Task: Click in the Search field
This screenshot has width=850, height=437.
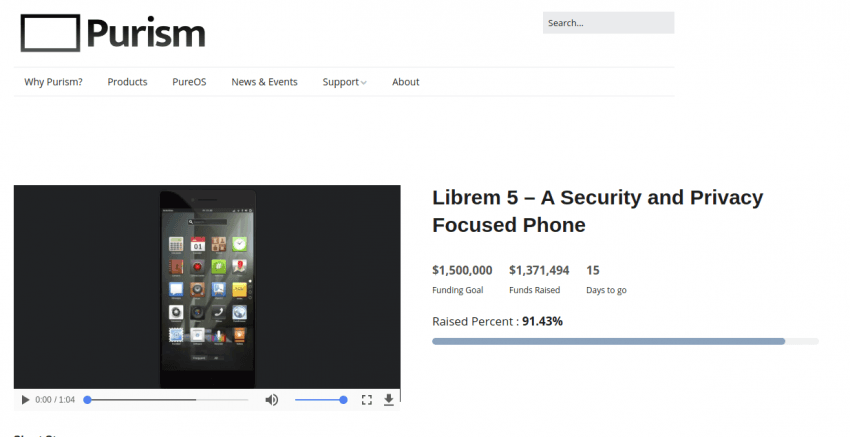Action: [608, 23]
